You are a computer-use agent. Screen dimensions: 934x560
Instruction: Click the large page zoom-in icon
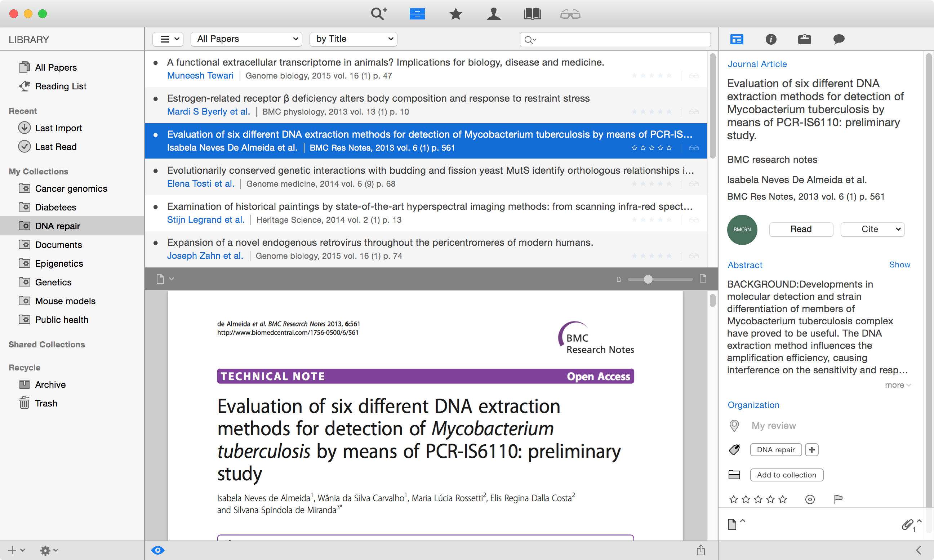coord(703,279)
